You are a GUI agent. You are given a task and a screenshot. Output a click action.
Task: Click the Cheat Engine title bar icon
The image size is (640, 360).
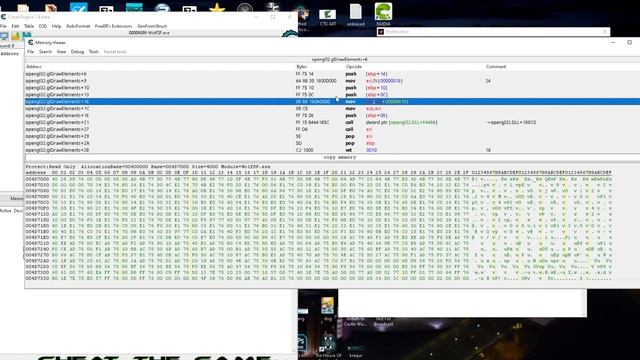(3, 17)
